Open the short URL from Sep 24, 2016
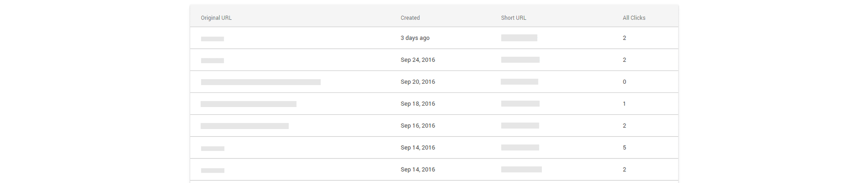 click(520, 60)
